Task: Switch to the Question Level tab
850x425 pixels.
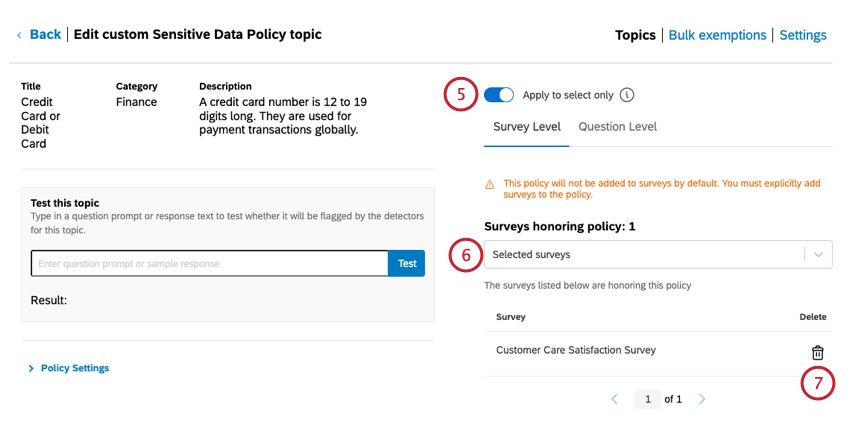Action: coord(617,127)
